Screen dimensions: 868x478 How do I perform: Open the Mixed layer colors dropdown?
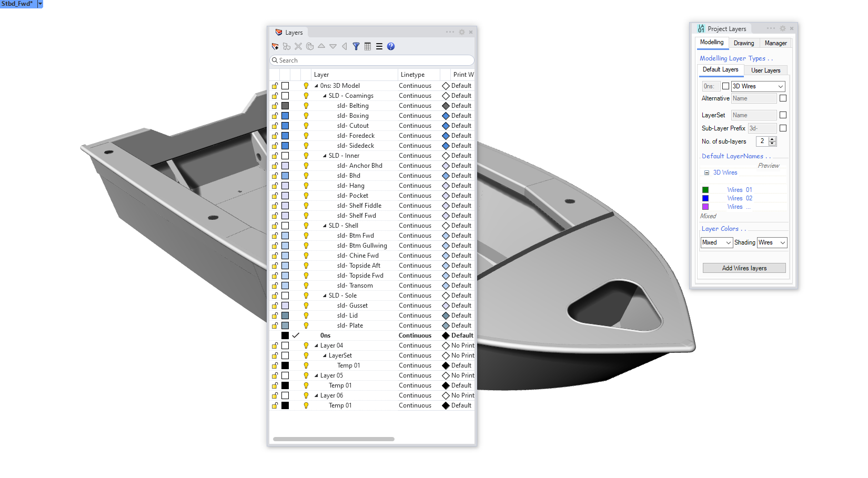[x=716, y=242]
